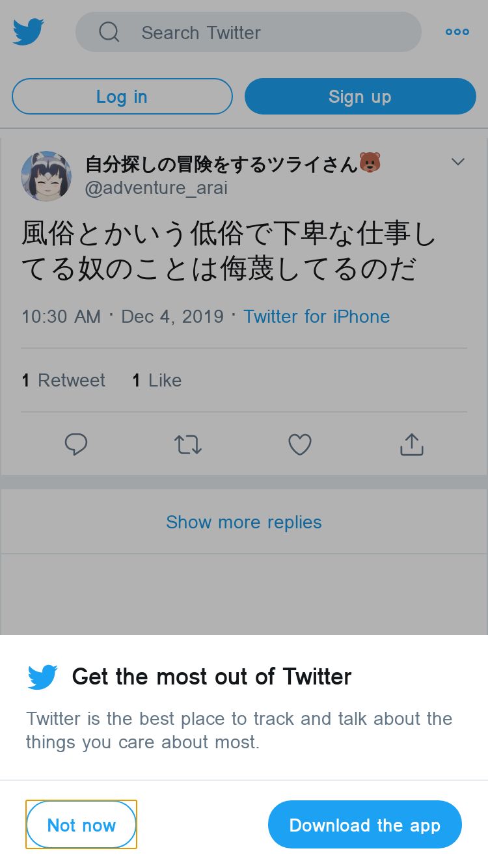Click the Twitter bird logo in header
This screenshot has height=868, width=488.
coord(29,32)
